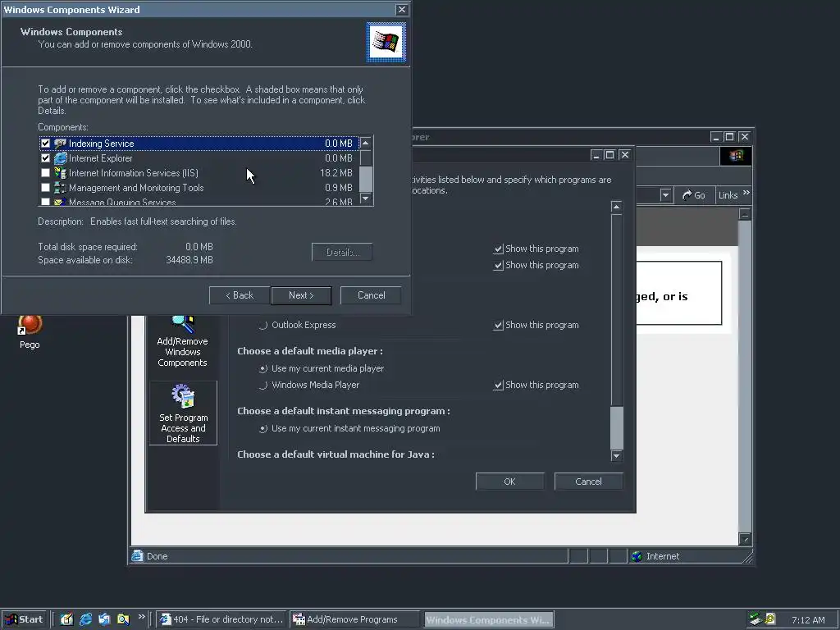
Task: Click the Go arrow in Internet Explorer
Action: coord(687,195)
